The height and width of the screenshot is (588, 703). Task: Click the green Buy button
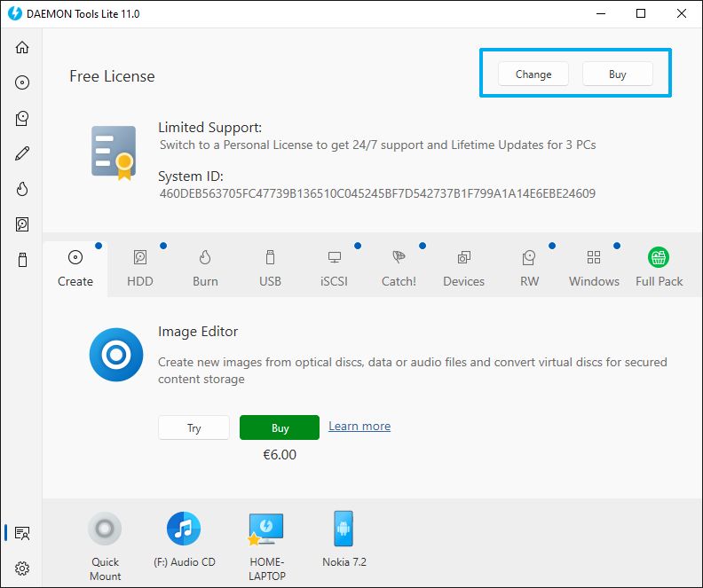click(x=280, y=427)
